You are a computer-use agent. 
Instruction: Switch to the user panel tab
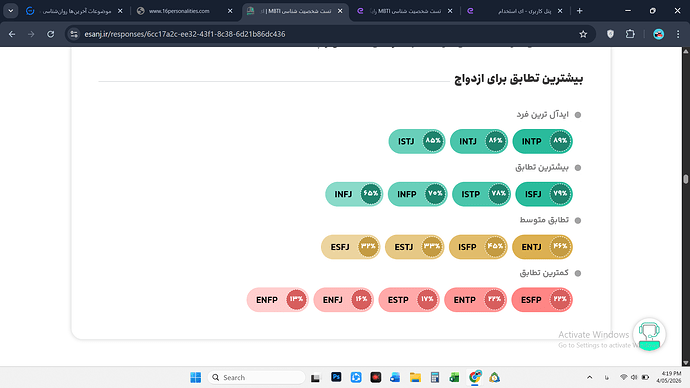coord(515,11)
